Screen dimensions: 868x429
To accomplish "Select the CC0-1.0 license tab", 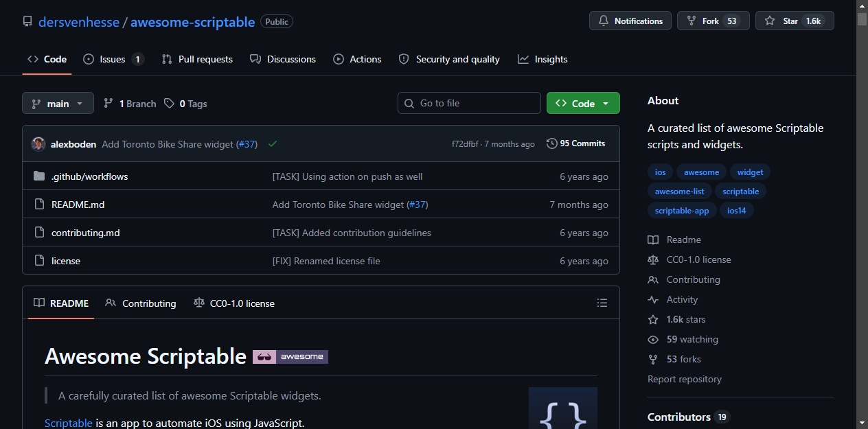I will click(x=234, y=303).
